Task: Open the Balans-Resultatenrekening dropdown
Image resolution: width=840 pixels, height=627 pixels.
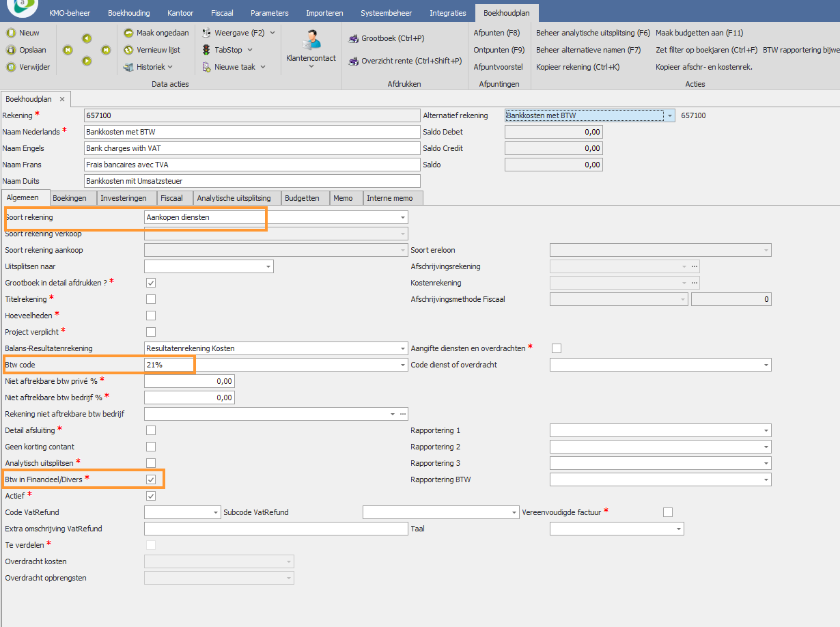Action: (402, 348)
